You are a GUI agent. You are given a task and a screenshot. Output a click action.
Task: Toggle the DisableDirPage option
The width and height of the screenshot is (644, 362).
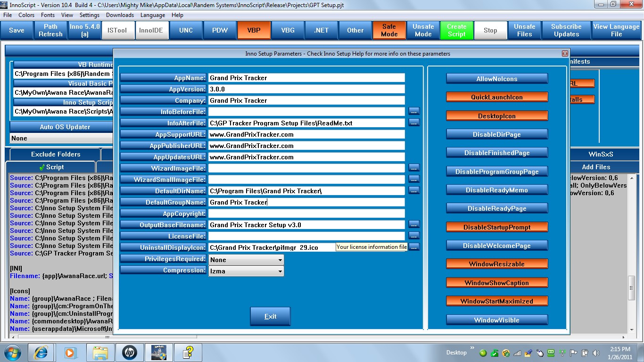497,134
